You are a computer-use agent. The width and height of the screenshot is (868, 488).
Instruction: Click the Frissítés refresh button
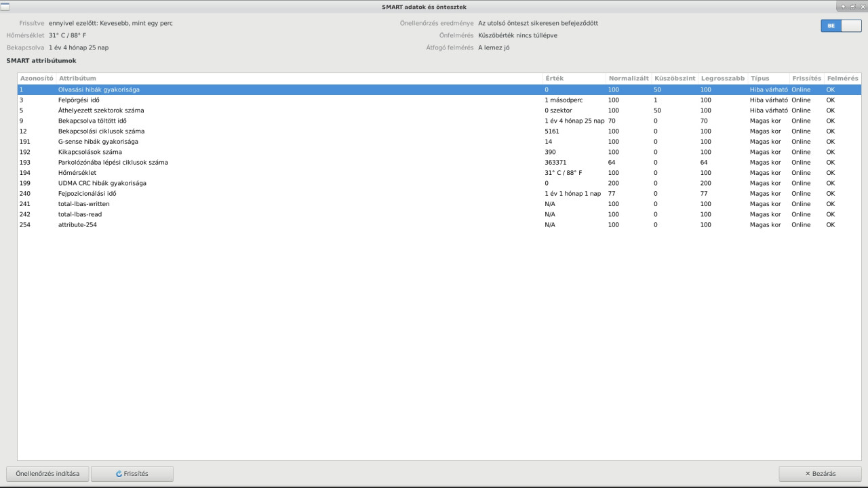click(x=132, y=474)
